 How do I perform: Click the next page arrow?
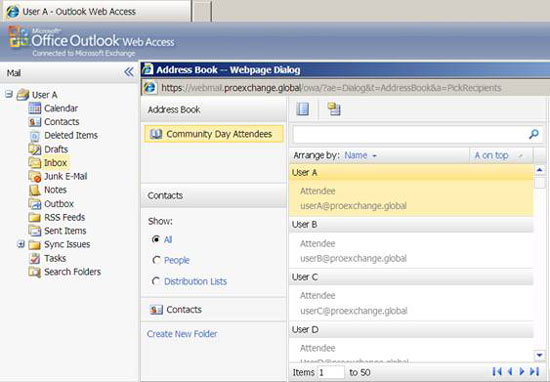(522, 371)
